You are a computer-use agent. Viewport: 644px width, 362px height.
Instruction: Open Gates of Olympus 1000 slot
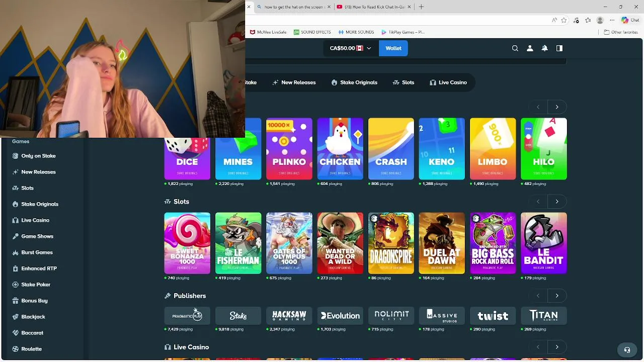289,243
